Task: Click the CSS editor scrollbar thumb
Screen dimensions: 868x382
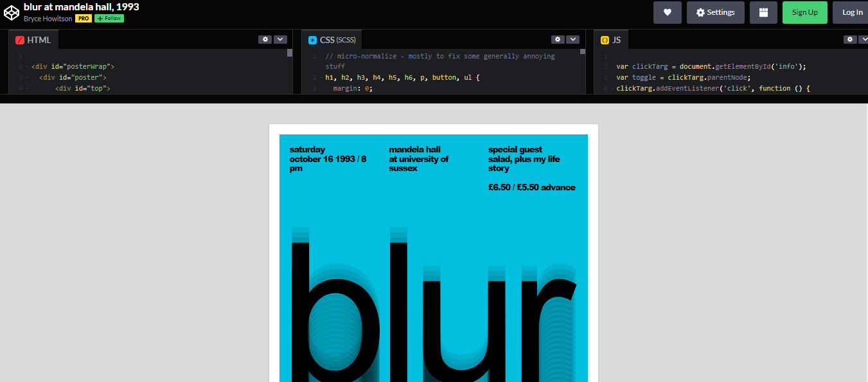Action: coord(583,52)
